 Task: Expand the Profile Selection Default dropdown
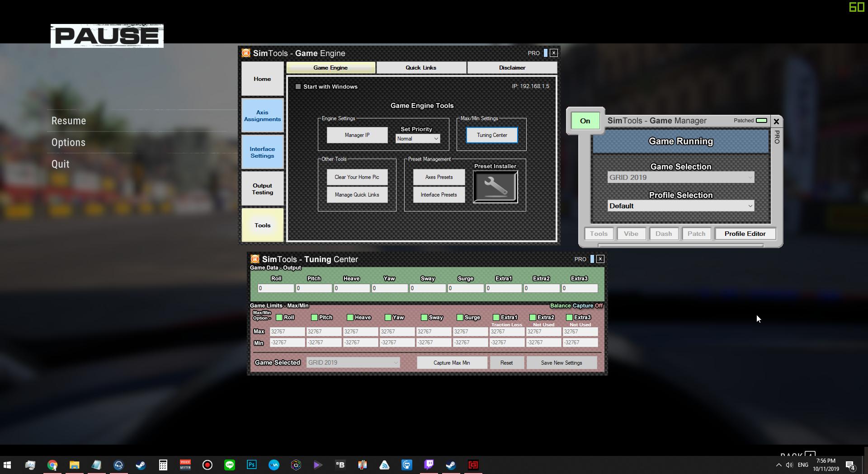click(x=680, y=206)
